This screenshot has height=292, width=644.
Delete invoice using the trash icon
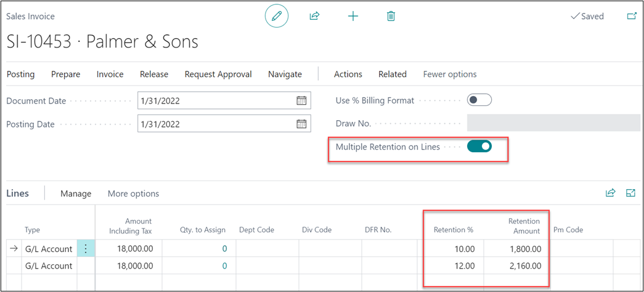pyautogui.click(x=391, y=16)
